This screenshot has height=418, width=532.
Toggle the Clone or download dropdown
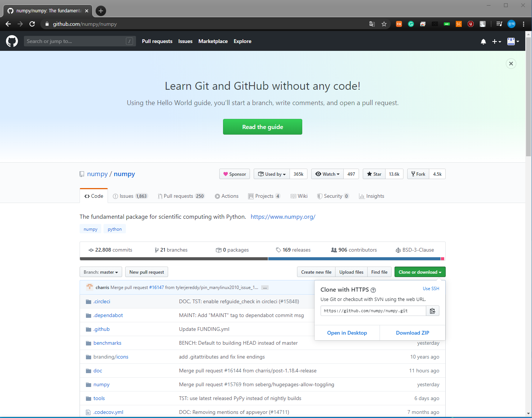point(420,272)
